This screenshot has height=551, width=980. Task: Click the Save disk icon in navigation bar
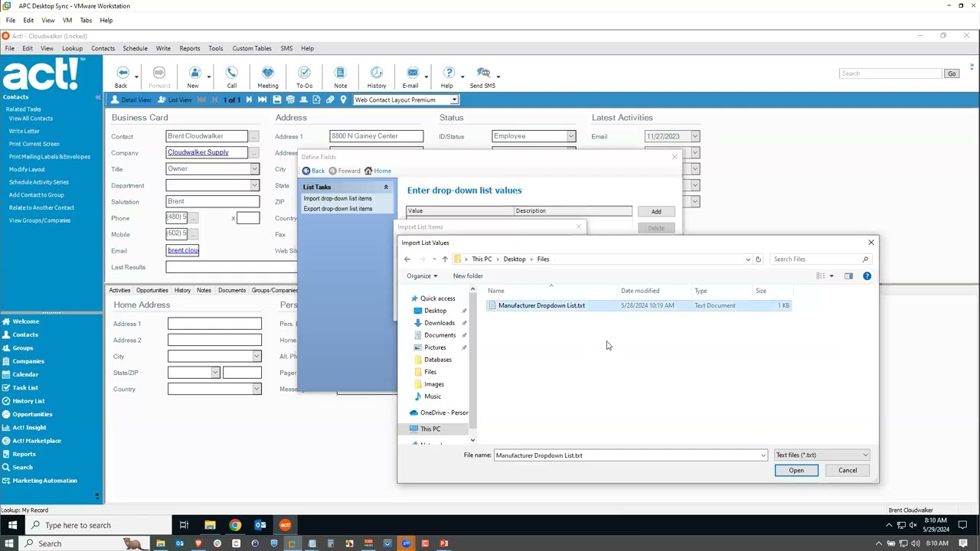tap(277, 100)
